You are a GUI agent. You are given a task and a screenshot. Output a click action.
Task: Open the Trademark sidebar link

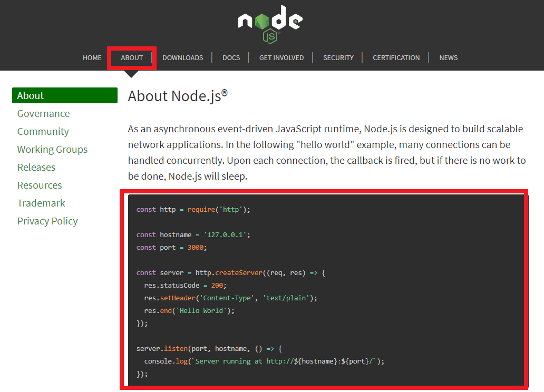(x=41, y=203)
